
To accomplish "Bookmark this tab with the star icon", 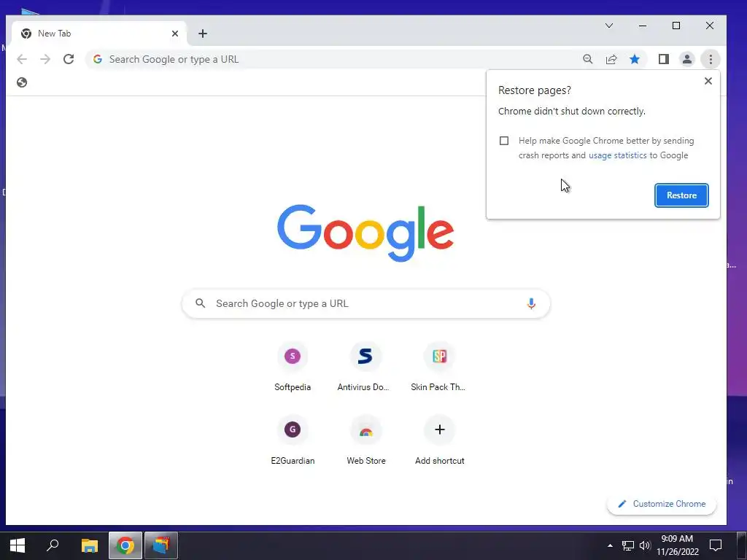I will pyautogui.click(x=635, y=59).
